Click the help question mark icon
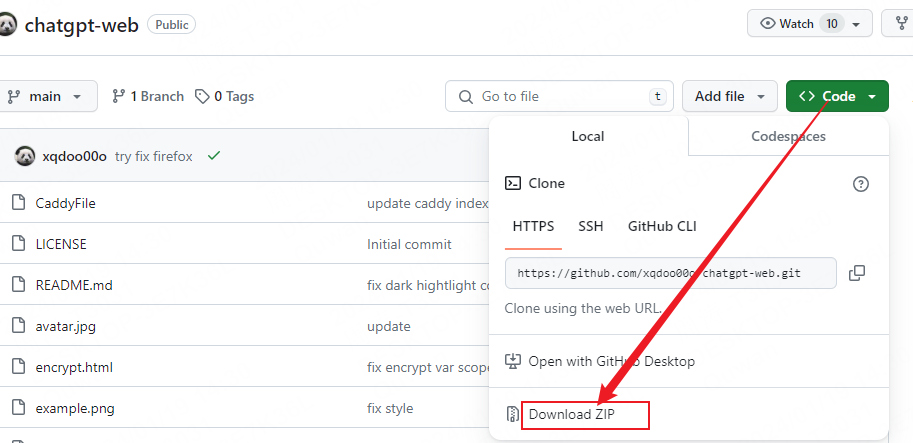The height and width of the screenshot is (443, 913). [x=860, y=184]
